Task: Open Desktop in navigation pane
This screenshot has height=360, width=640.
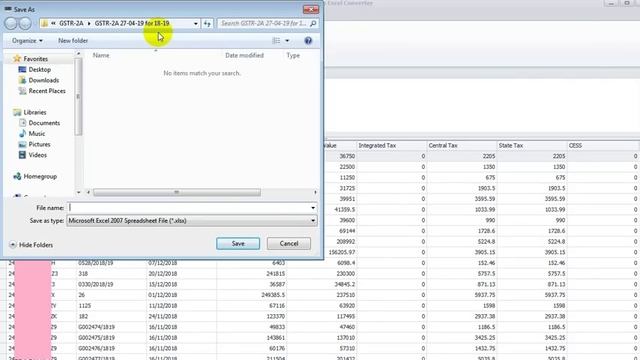Action: [x=40, y=69]
